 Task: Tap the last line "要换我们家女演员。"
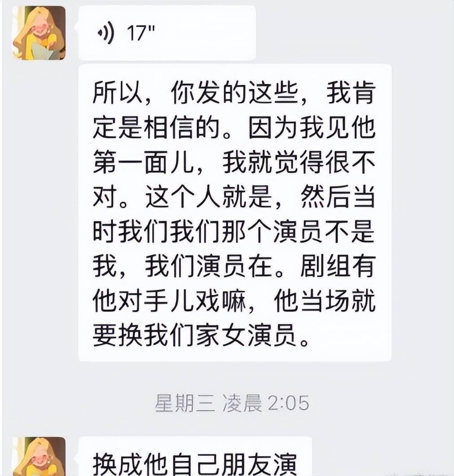[202, 336]
